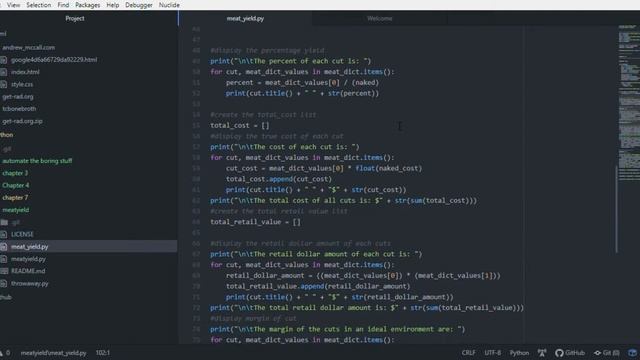Open throwaway.py in project tree
This screenshot has width=640, height=360.
tap(29, 283)
